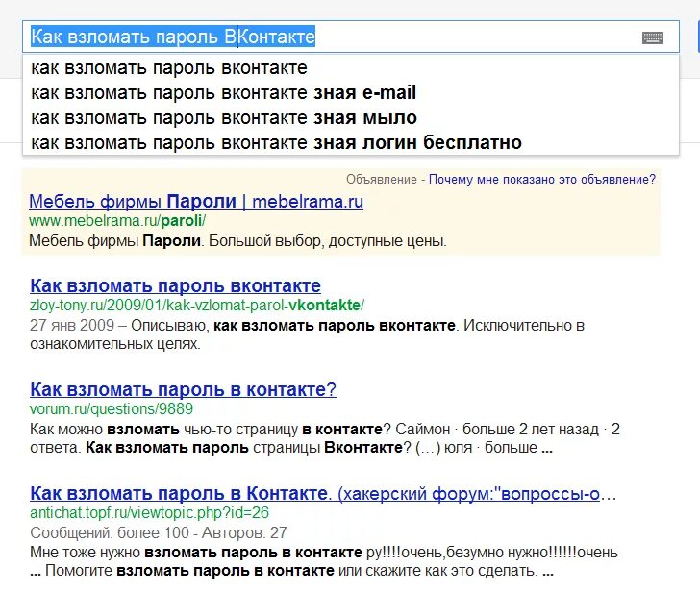700x592 pixels.
Task: Click snippet text 'ознакомительных целях.'
Action: [x=115, y=344]
